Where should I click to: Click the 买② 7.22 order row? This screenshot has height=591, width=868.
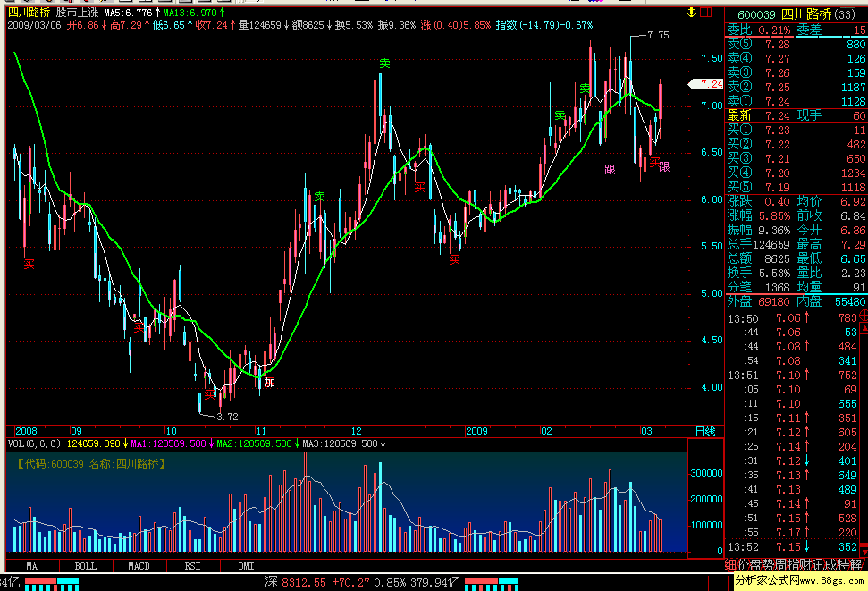[x=796, y=145]
